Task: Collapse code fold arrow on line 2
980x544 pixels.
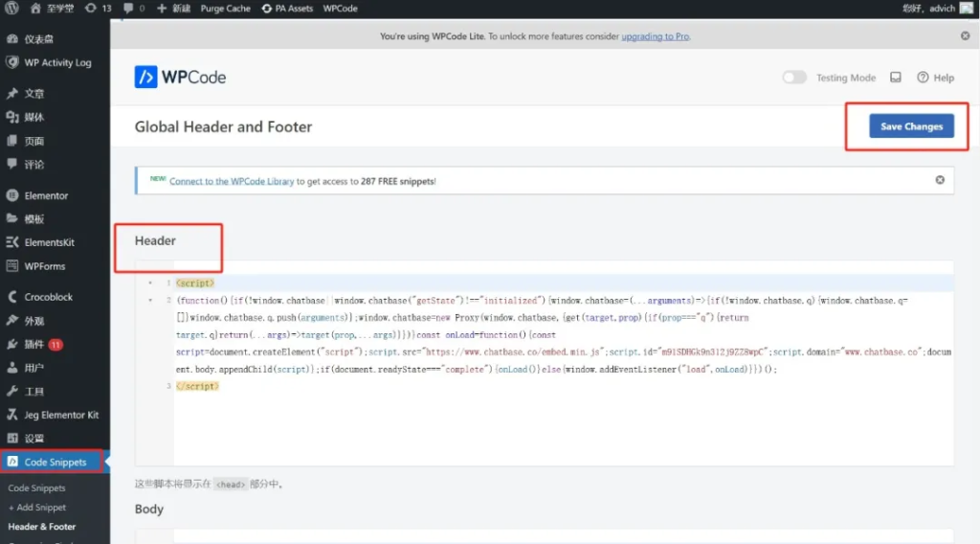Action: click(150, 301)
